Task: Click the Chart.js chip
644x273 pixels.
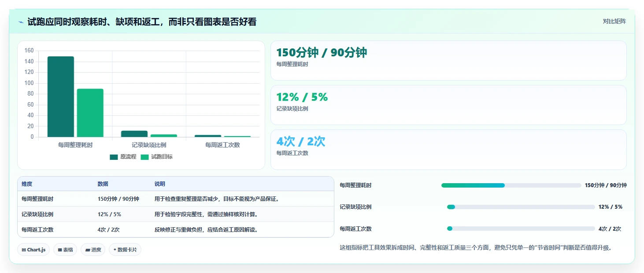Action: tap(33, 250)
